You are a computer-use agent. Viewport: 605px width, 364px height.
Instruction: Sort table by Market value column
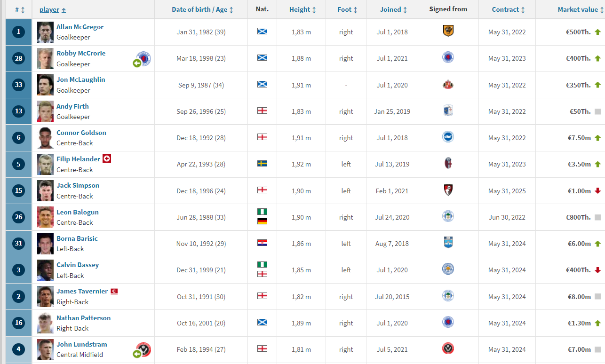click(x=581, y=9)
